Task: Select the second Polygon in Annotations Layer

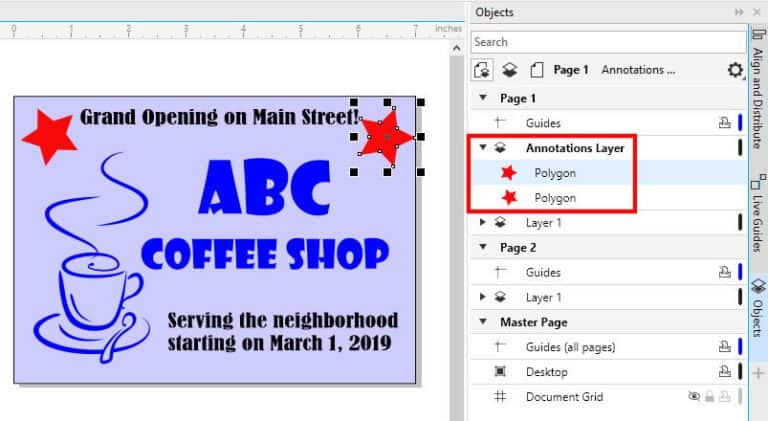Action: (x=554, y=198)
